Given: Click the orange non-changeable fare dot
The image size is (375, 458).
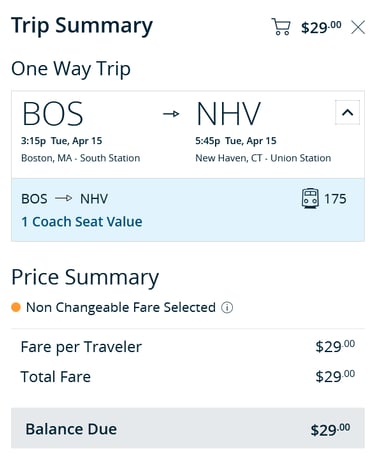Looking at the screenshot, I should 16,307.
